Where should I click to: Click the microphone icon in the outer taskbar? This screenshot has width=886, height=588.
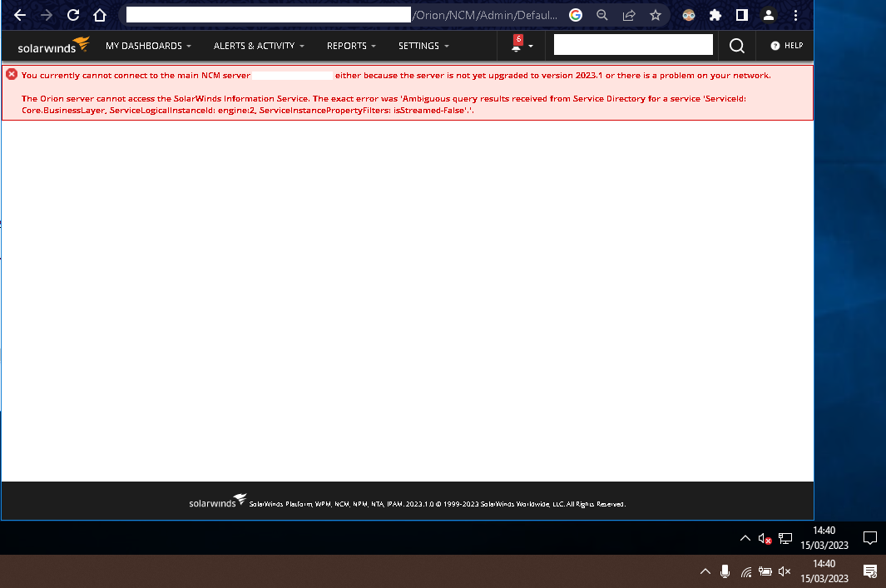(x=725, y=571)
